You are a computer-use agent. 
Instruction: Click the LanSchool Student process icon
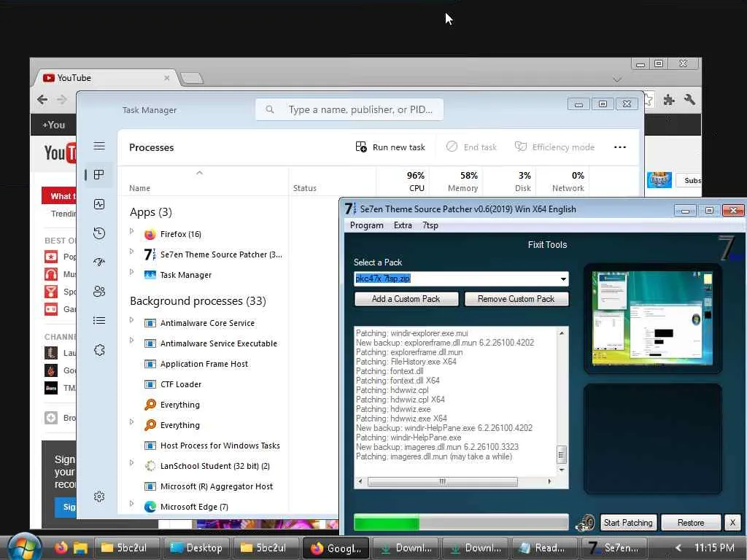(150, 466)
